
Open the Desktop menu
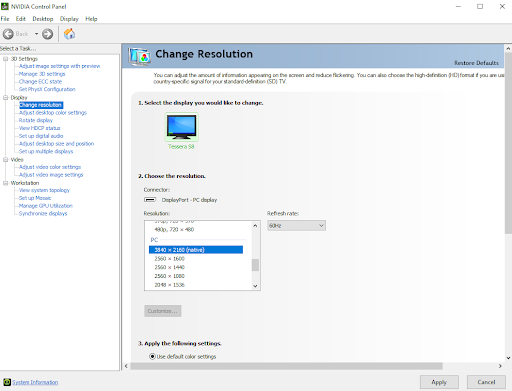[43, 19]
